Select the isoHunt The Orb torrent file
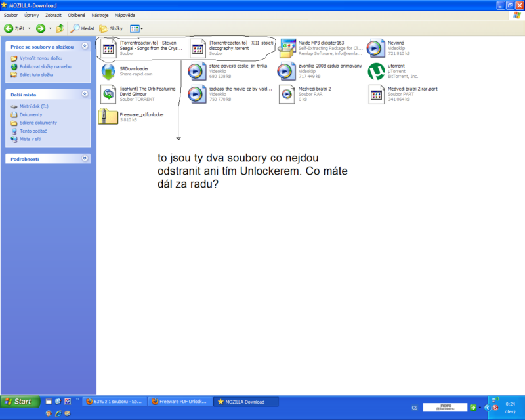This screenshot has height=420, width=525. coord(108,94)
